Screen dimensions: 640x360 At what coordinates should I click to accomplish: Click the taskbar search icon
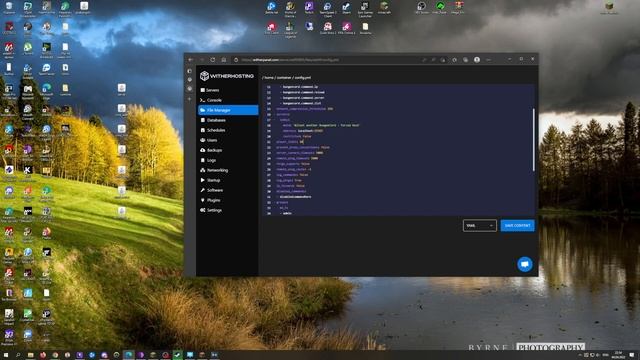[18, 355]
